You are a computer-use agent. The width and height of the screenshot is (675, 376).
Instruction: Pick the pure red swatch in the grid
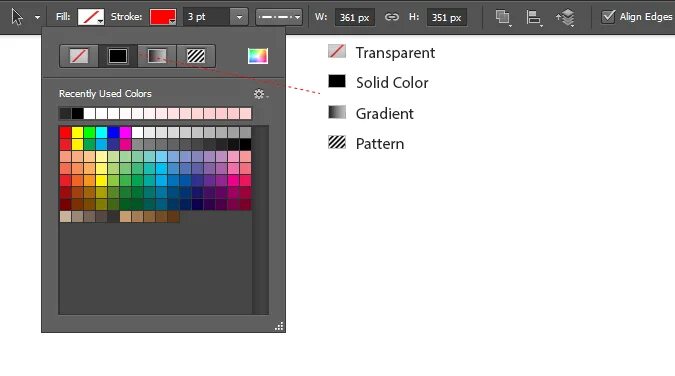click(65, 132)
